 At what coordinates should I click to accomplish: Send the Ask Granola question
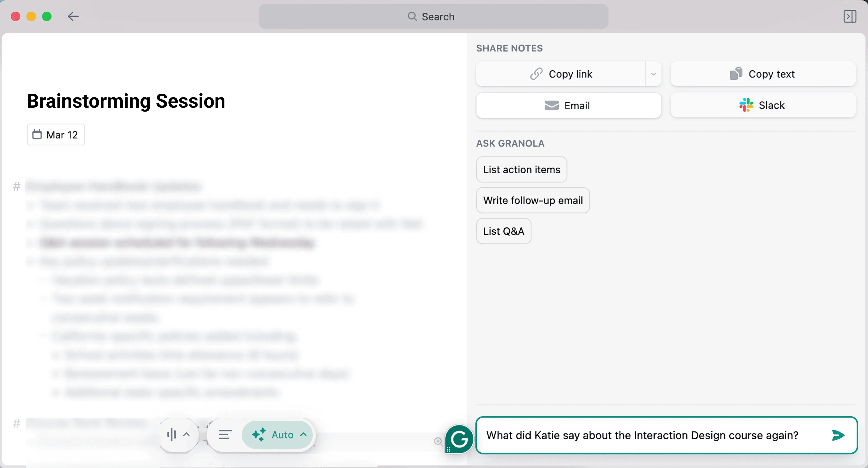coord(838,435)
